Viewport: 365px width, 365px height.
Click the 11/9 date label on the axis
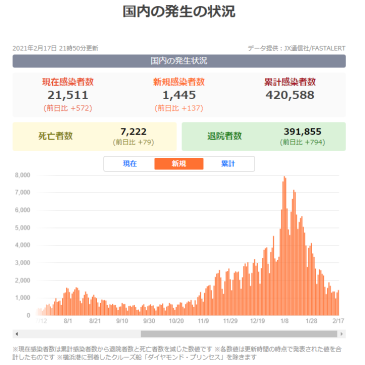point(203,321)
